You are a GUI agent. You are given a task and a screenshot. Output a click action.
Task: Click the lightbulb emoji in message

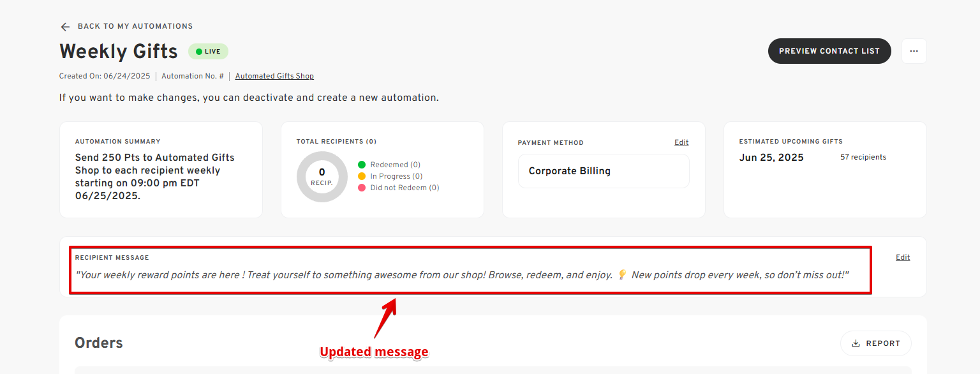[x=623, y=274]
